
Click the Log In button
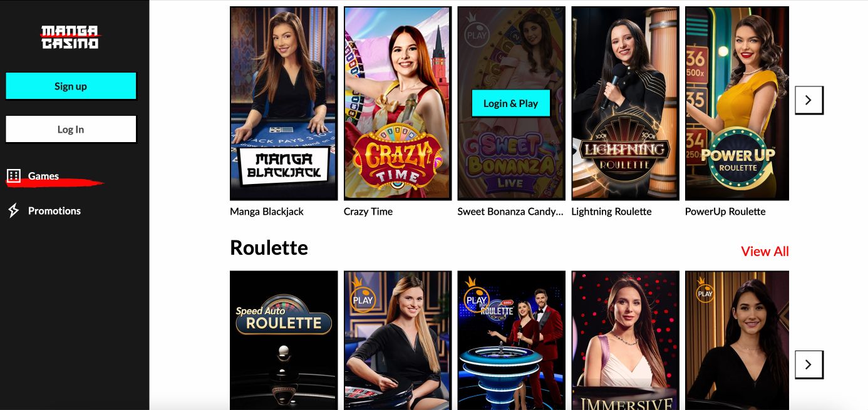click(71, 129)
